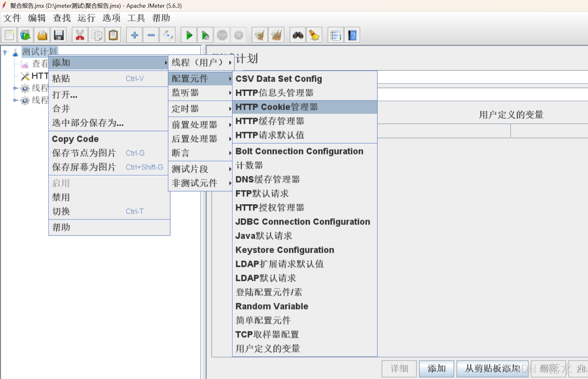
Task: Expand the second 线程 group node
Action: tap(15, 100)
